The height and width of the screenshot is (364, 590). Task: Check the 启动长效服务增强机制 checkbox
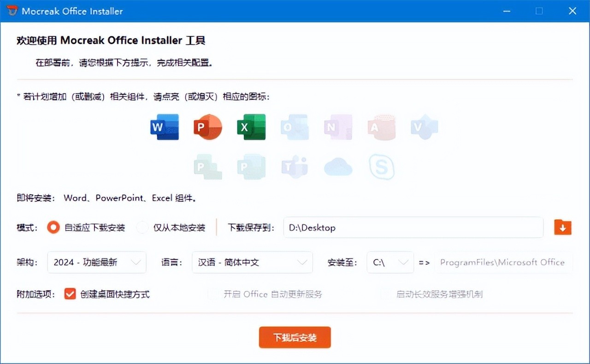[x=386, y=294]
